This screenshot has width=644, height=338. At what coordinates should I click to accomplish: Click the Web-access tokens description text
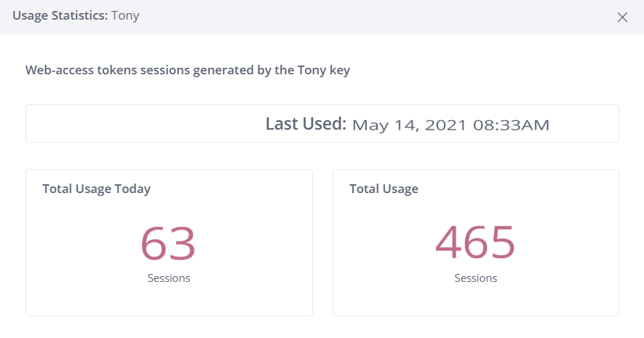188,71
